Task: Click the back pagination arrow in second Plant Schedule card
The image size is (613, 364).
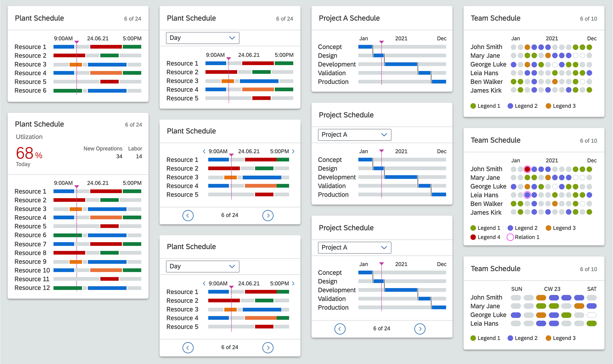Action: pos(188,215)
